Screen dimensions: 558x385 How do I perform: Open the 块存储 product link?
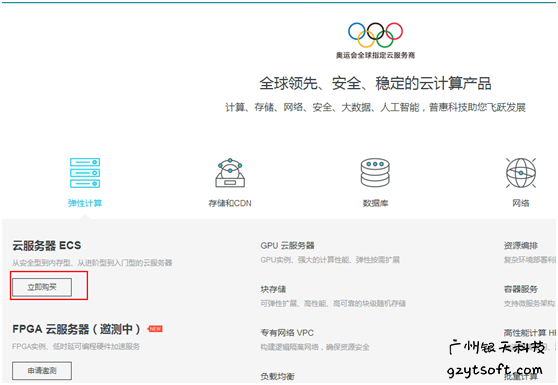tap(273, 289)
